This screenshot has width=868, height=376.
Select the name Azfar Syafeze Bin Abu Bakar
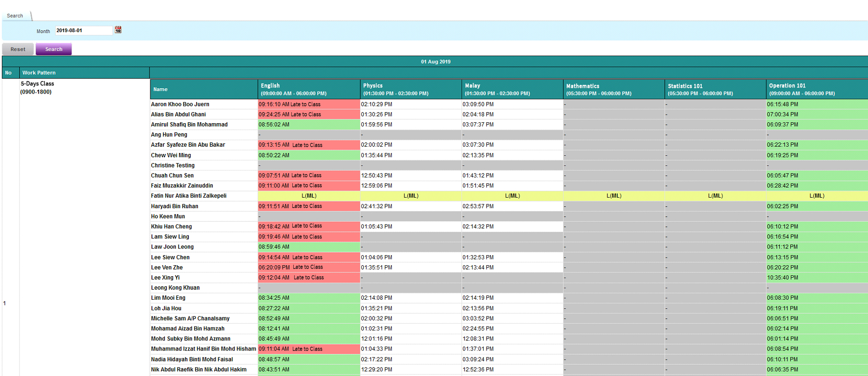point(188,145)
